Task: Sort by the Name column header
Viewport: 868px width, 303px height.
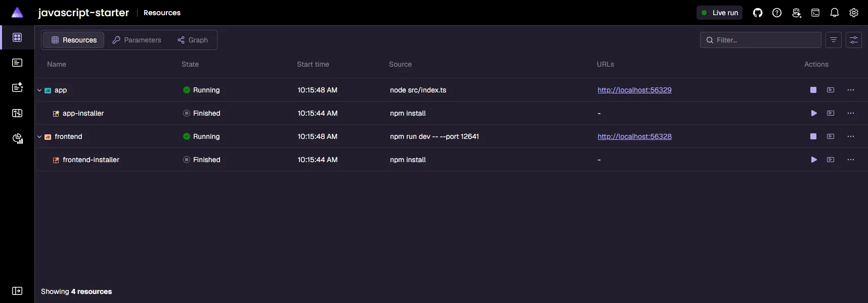Action: [x=57, y=64]
